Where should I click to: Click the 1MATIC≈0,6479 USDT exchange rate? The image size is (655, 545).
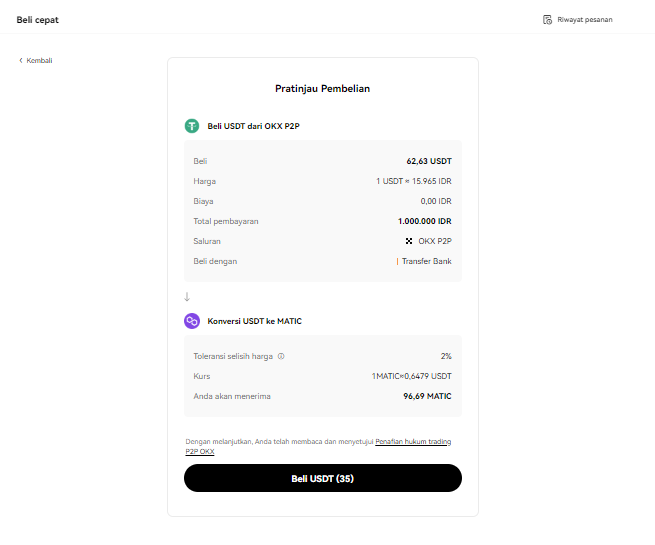(411, 376)
